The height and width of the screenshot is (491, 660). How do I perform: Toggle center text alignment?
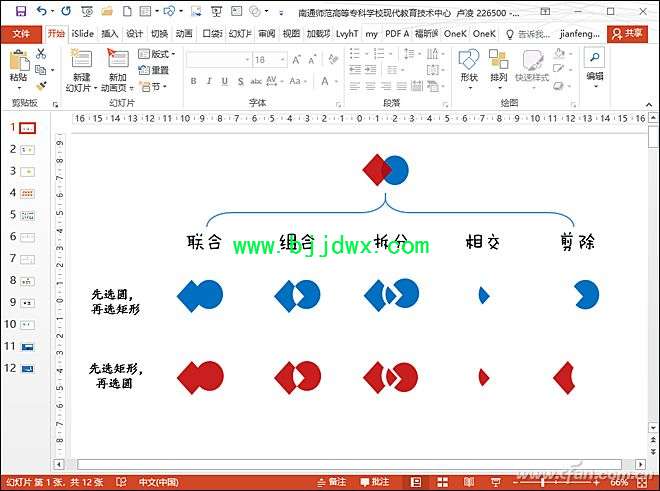coord(370,86)
